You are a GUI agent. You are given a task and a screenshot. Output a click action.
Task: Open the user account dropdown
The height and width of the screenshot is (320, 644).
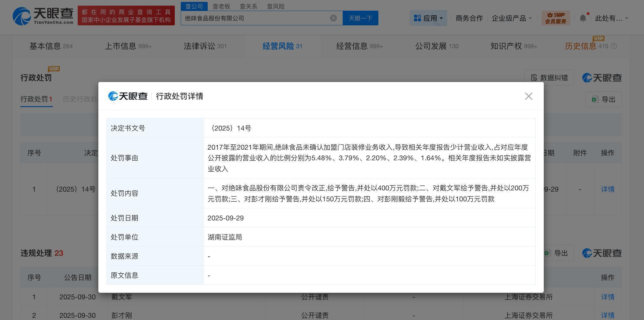(611, 18)
